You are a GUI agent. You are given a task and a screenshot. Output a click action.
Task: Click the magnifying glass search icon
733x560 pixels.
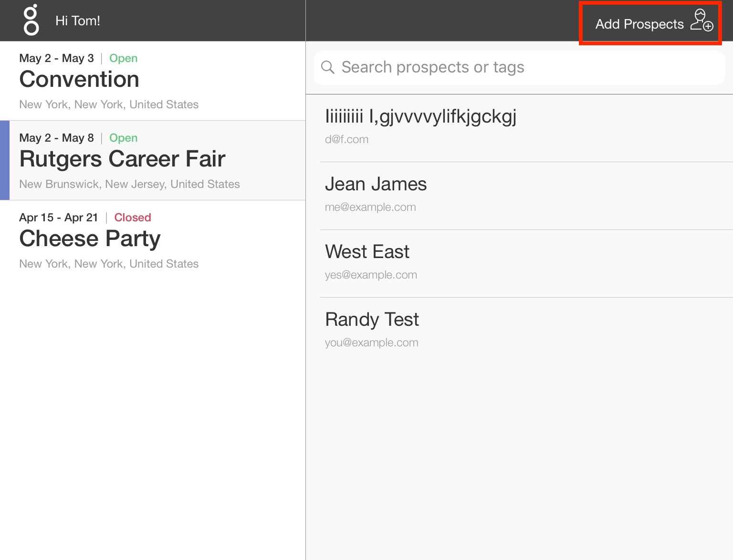coord(327,67)
